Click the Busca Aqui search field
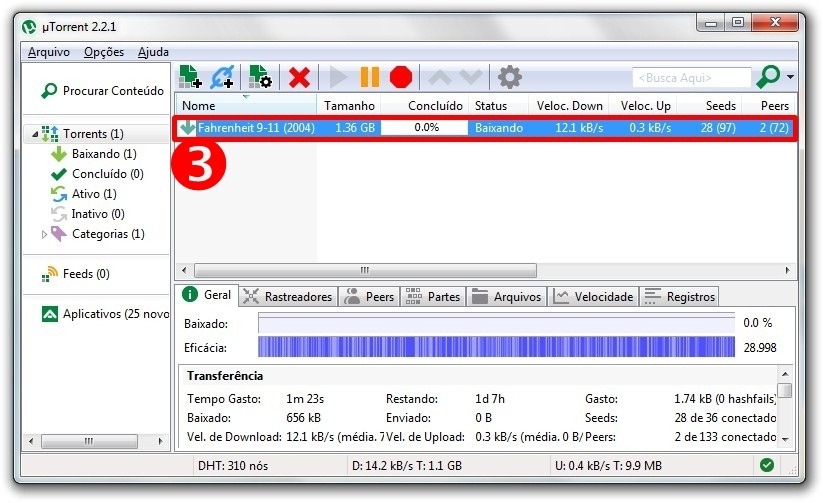Screen dimensions: 823x503 [692, 78]
